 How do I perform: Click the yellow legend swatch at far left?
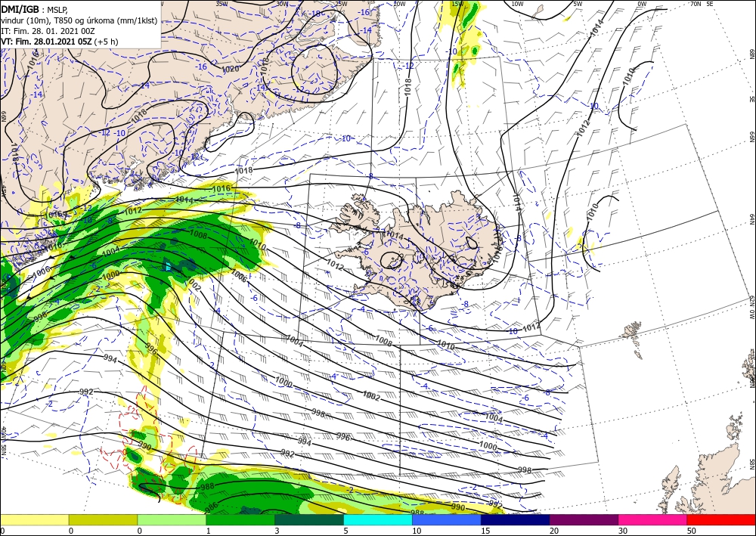(x=34, y=519)
